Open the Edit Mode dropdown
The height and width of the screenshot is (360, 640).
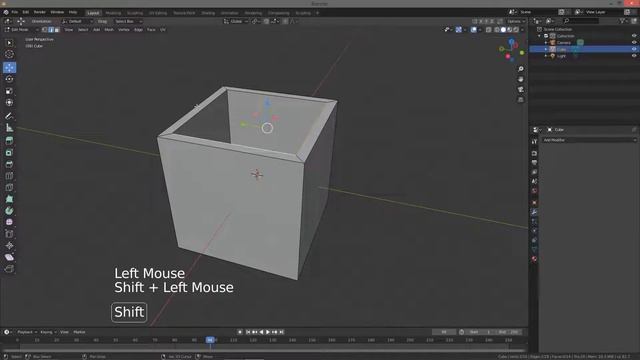21,30
